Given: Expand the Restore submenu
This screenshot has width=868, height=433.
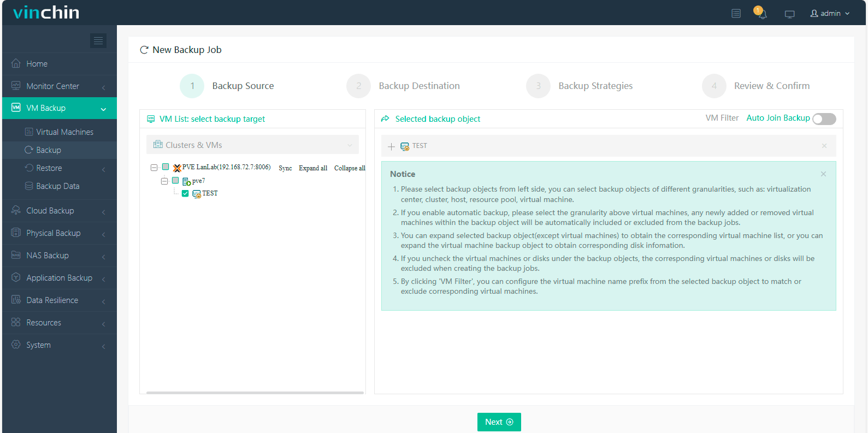Looking at the screenshot, I should [x=103, y=169].
